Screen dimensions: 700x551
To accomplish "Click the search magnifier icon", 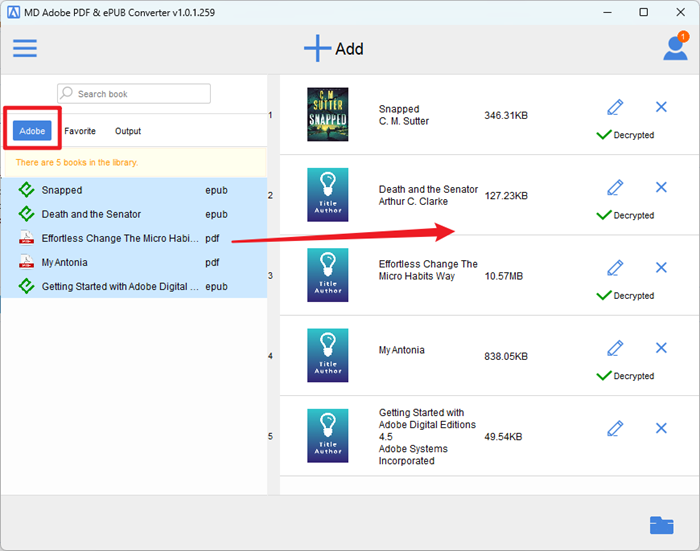I will pyautogui.click(x=67, y=93).
